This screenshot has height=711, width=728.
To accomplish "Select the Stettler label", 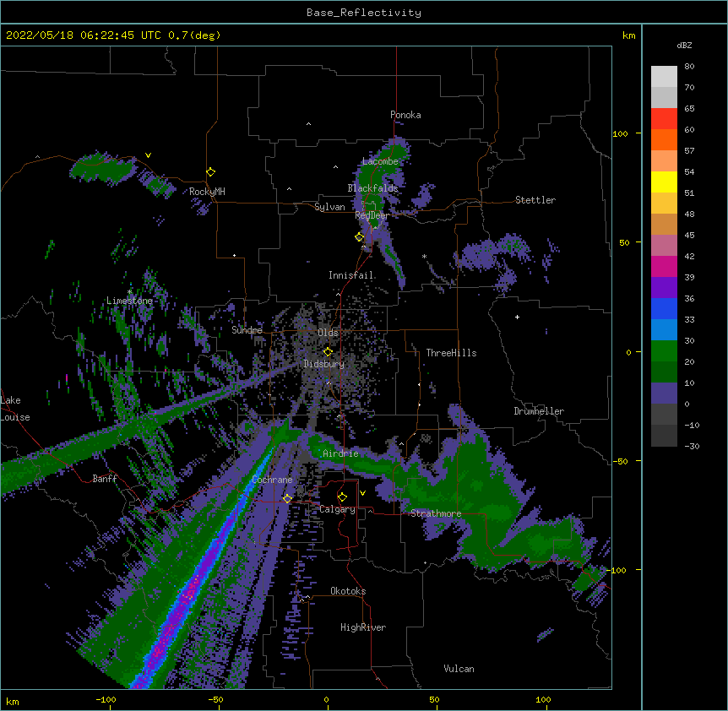I will [535, 200].
